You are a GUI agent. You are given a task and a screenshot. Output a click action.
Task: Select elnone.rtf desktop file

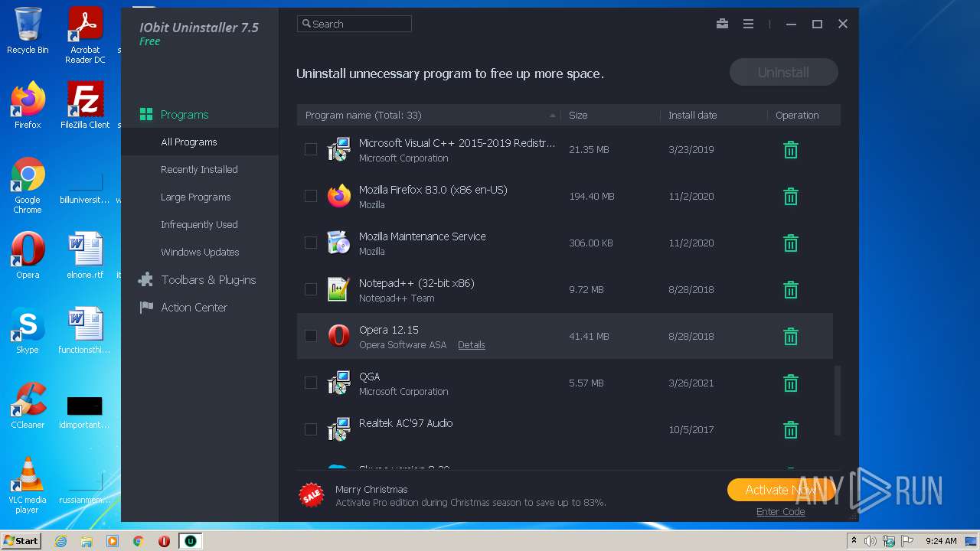click(85, 256)
